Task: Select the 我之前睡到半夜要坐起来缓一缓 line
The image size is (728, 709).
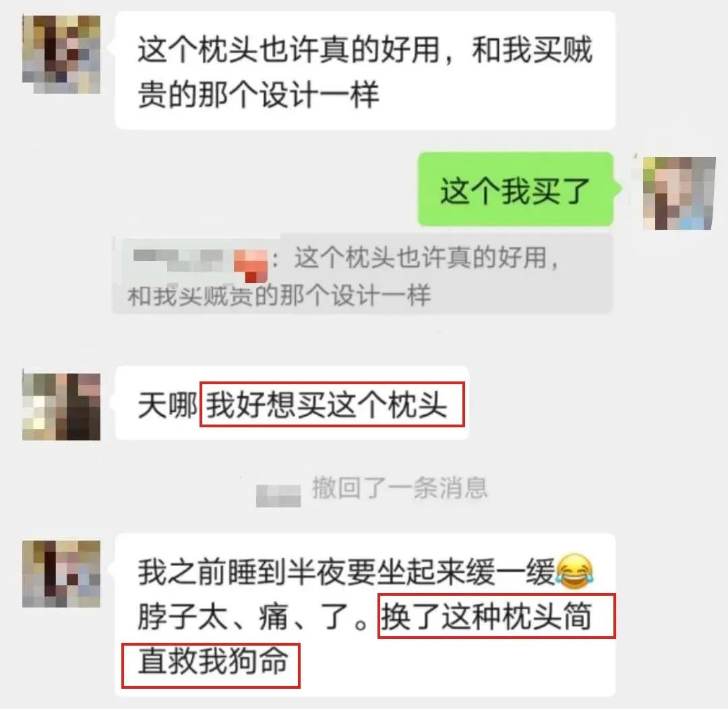Action: point(346,572)
